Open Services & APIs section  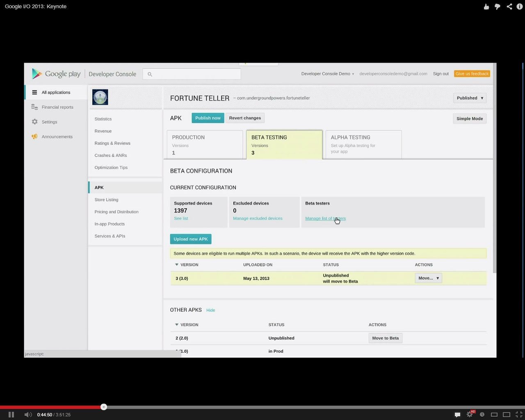coord(110,236)
